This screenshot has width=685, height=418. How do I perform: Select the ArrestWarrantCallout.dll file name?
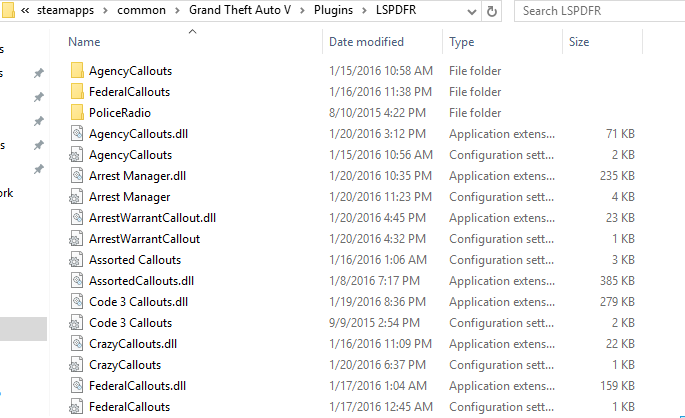[152, 218]
